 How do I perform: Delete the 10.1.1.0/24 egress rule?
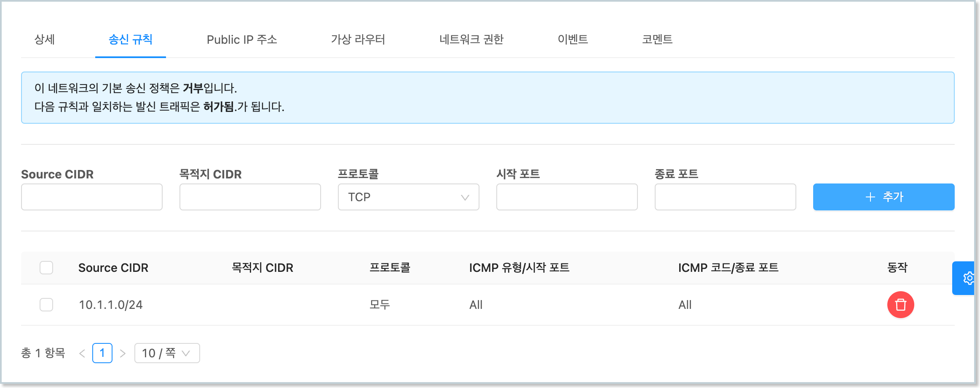tap(900, 305)
